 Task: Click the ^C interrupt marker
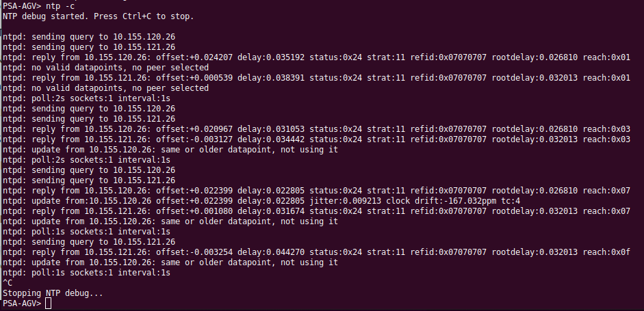point(7,283)
